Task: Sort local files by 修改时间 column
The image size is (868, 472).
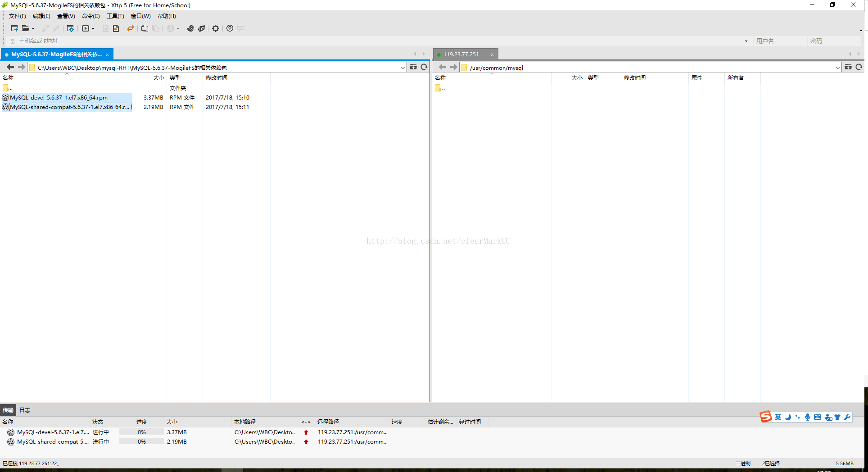Action: pyautogui.click(x=236, y=78)
